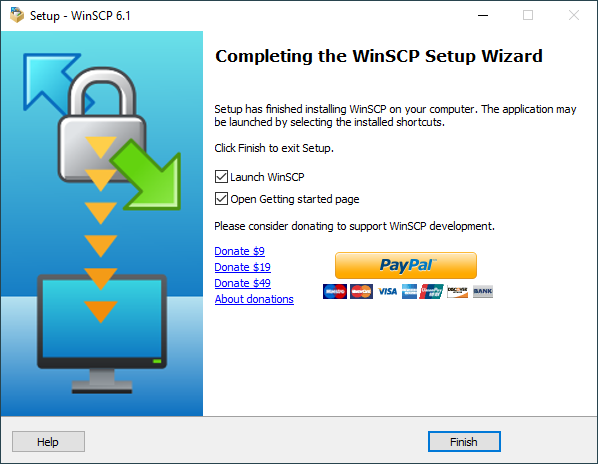Open the Donate $9 link
This screenshot has width=598, height=464.
tap(239, 251)
